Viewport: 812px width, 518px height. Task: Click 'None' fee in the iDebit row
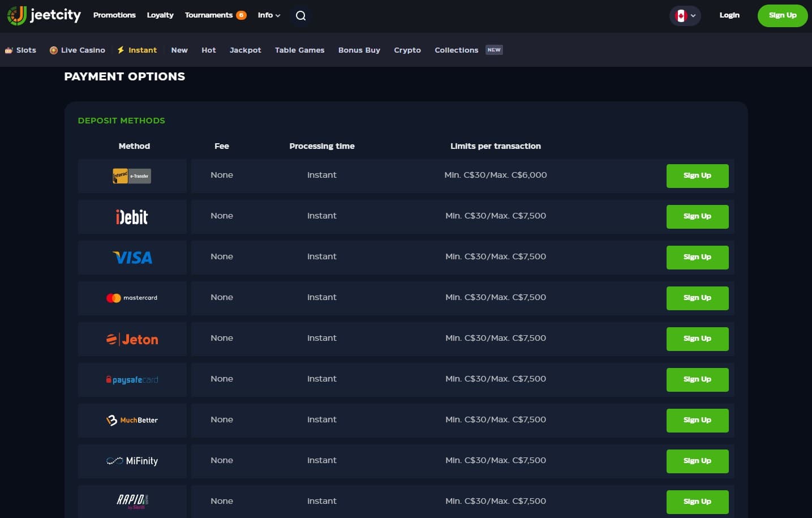222,216
